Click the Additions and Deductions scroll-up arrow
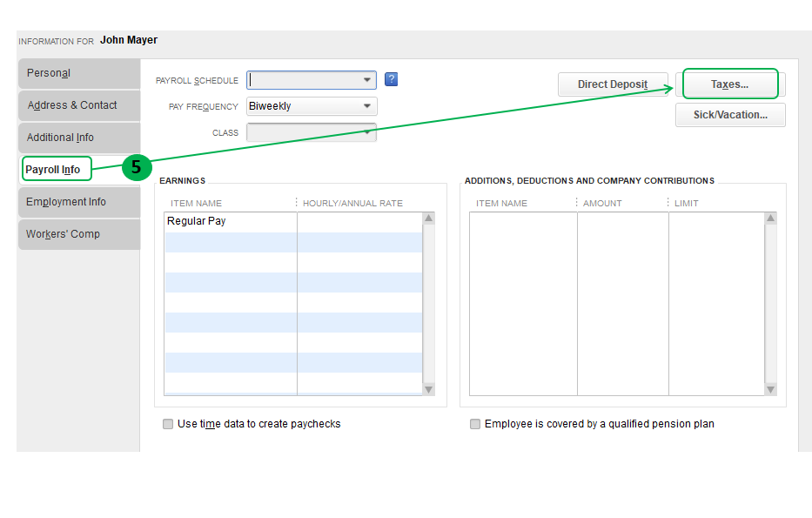This screenshot has height=518, width=812. (x=770, y=218)
